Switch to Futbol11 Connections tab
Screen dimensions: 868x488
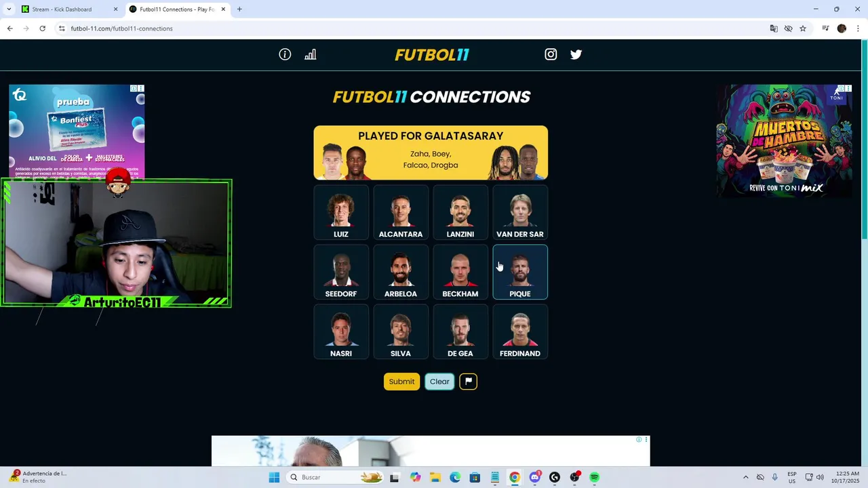pos(176,9)
